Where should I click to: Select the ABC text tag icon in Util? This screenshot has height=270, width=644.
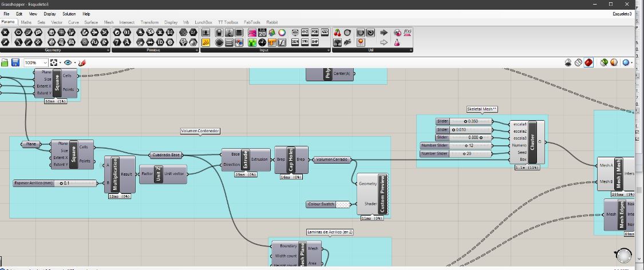coord(347,42)
